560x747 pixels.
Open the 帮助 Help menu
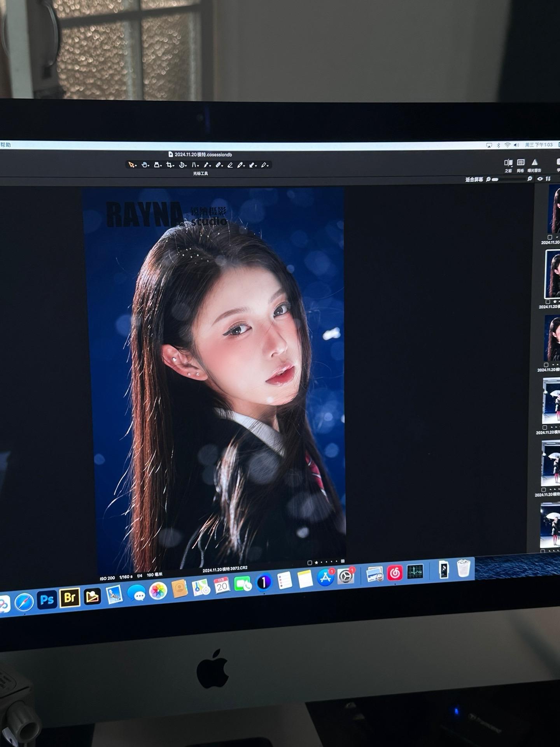tap(5, 145)
